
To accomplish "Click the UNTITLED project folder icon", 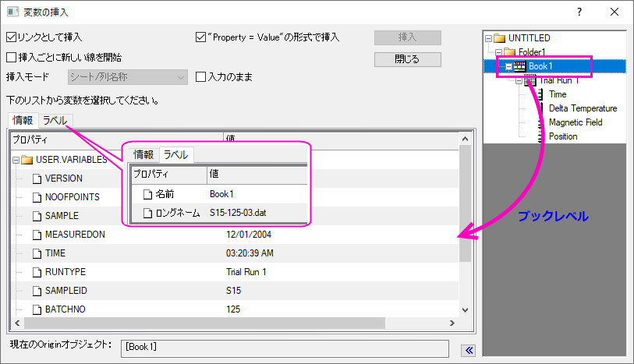I will (x=500, y=38).
